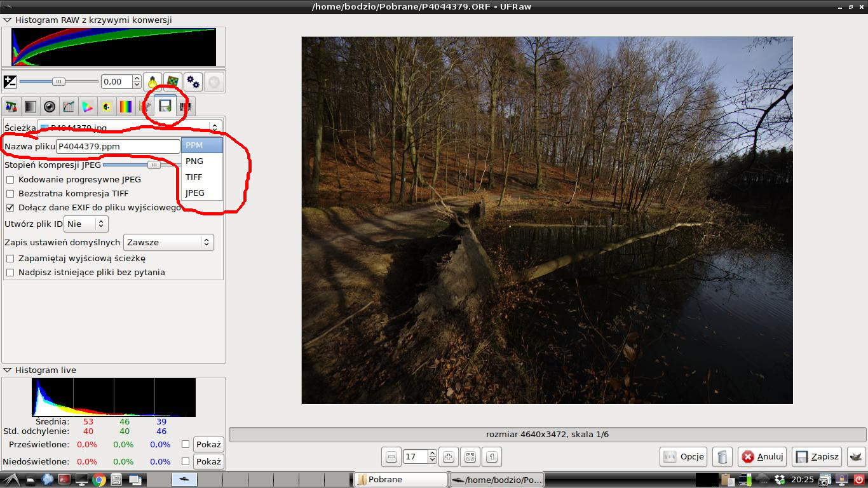Screen dimensions: 868x488
Task: Open the base curve tab icon
Action: [x=69, y=107]
